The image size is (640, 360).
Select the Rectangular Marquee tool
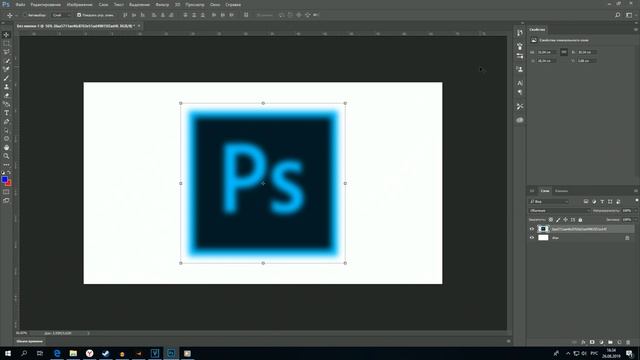[7, 43]
